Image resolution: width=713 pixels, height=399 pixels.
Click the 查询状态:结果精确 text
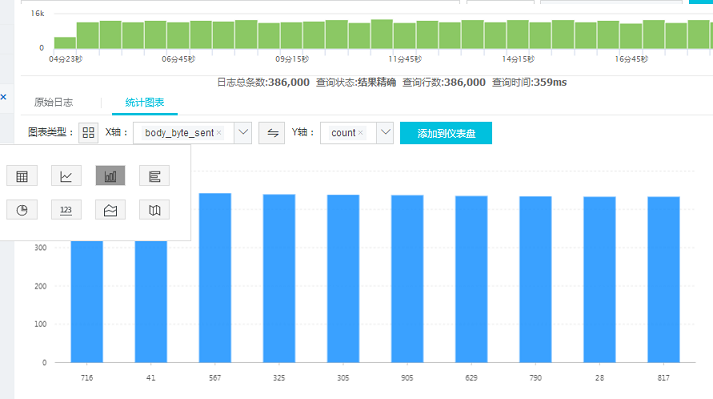356,82
